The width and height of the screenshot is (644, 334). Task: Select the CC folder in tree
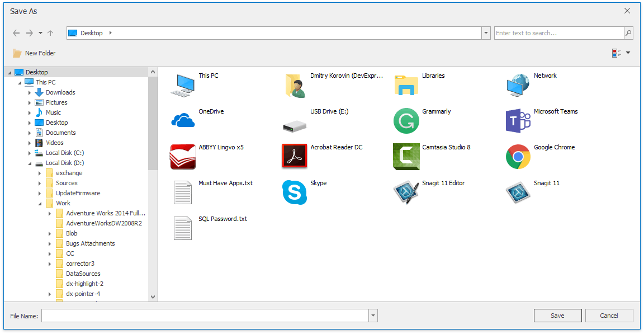pyautogui.click(x=70, y=253)
